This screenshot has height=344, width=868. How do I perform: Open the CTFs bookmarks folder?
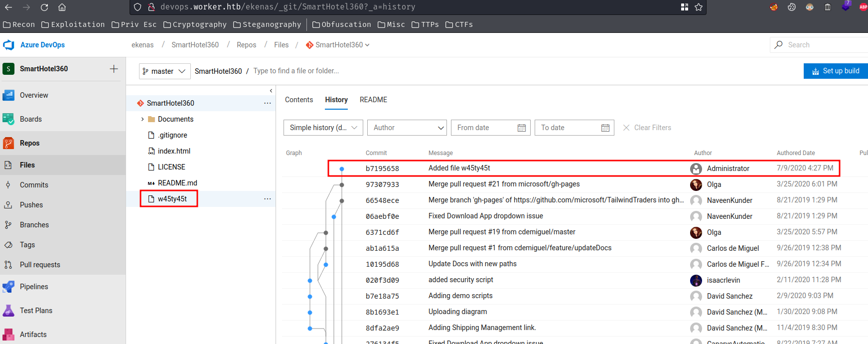click(x=459, y=24)
